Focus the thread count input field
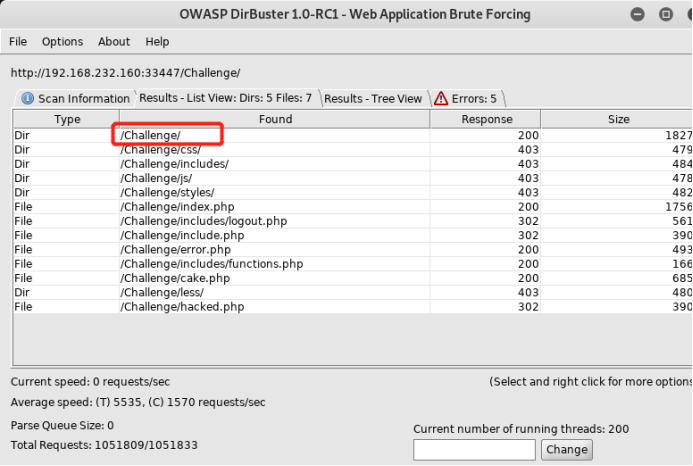 tap(474, 450)
